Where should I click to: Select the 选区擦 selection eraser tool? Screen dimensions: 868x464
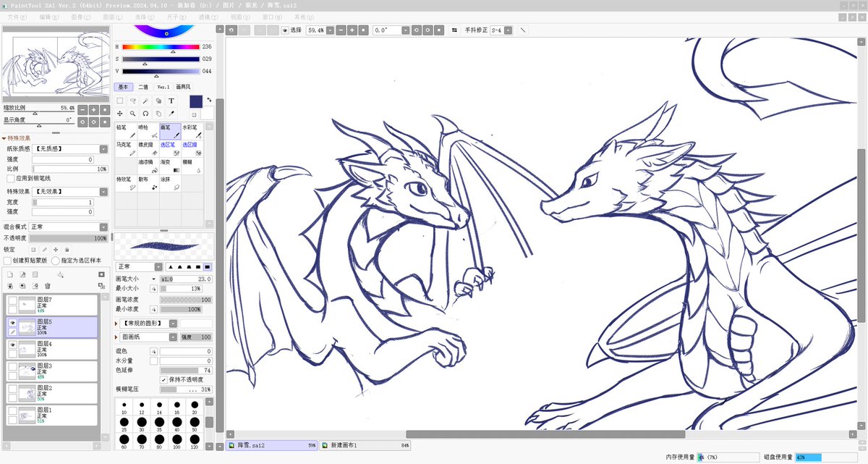[x=192, y=148]
